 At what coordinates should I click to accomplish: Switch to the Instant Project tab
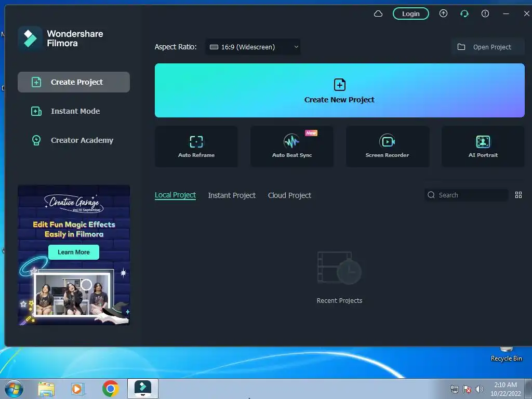click(232, 195)
